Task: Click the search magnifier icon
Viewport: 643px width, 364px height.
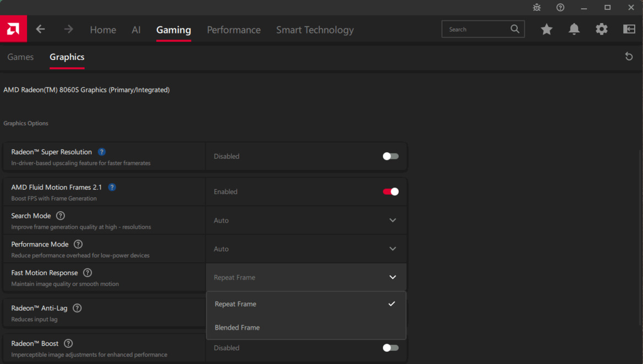Action: pos(515,29)
